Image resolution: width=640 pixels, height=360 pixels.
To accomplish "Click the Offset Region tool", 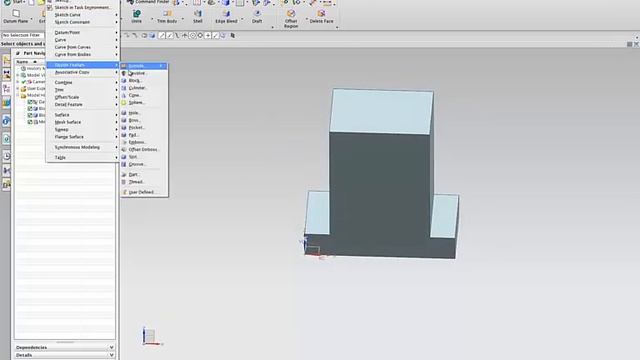I will pyautogui.click(x=291, y=19).
